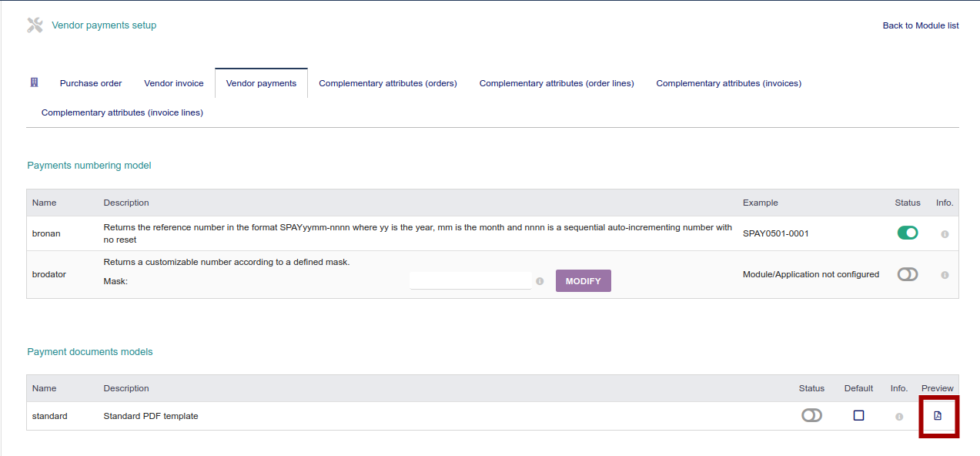Image resolution: width=980 pixels, height=456 pixels.
Task: Click the module icon left of the tabs
Action: [x=33, y=82]
